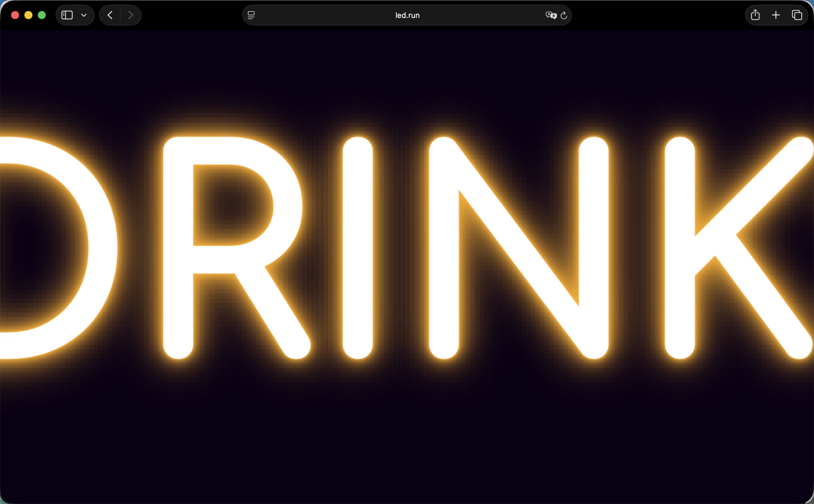
Task: Click the glowing letter I
Action: pos(358,247)
